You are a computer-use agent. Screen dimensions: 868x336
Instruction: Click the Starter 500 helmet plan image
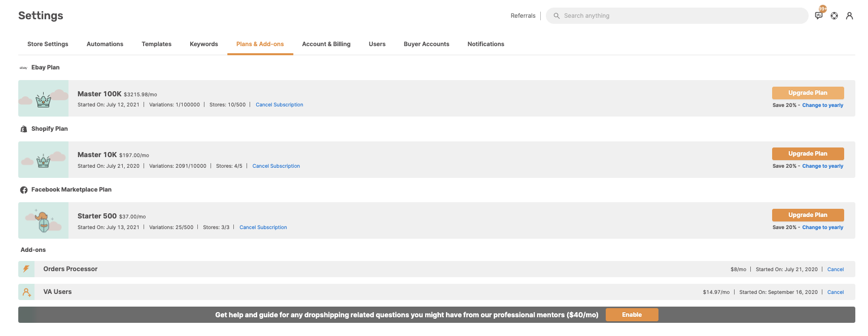44,220
